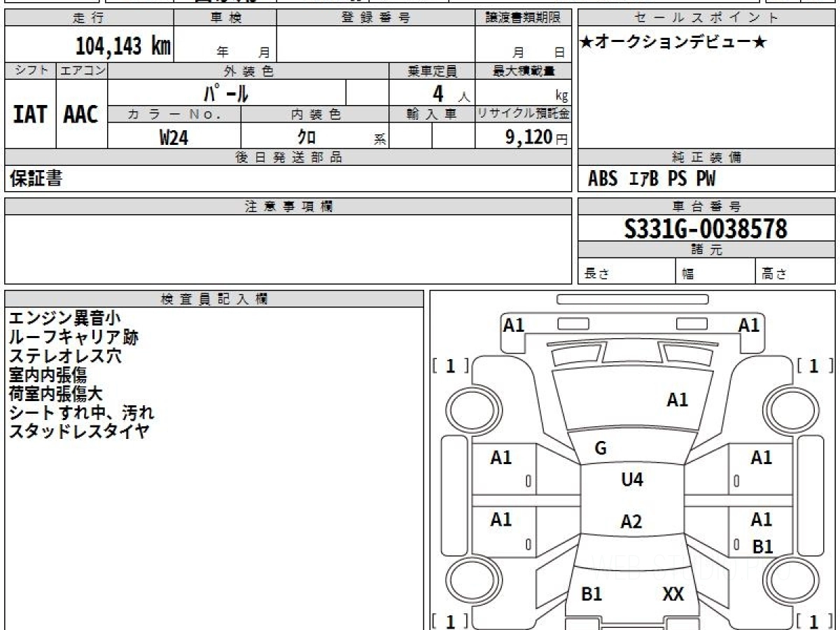
Task: Click the 内装色 header
Action: point(315,114)
